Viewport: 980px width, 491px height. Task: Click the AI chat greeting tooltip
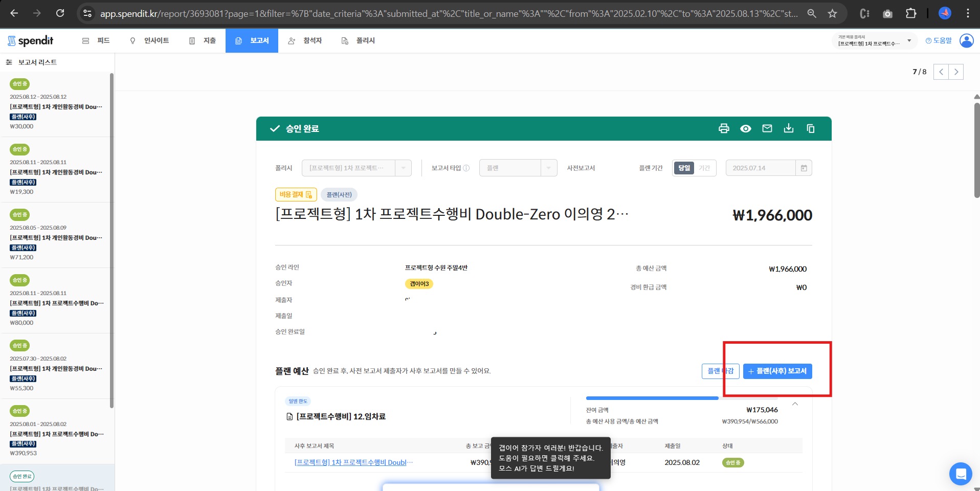click(551, 458)
